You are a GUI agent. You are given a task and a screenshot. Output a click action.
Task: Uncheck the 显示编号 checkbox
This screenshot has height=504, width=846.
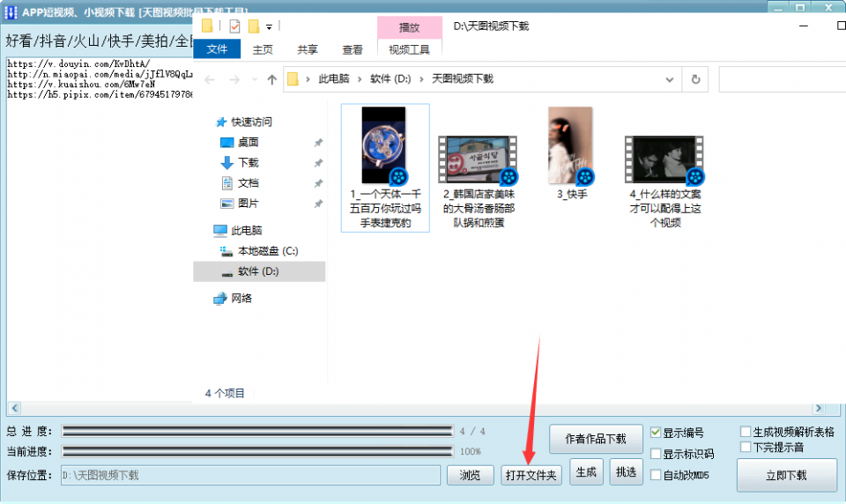coord(656,433)
